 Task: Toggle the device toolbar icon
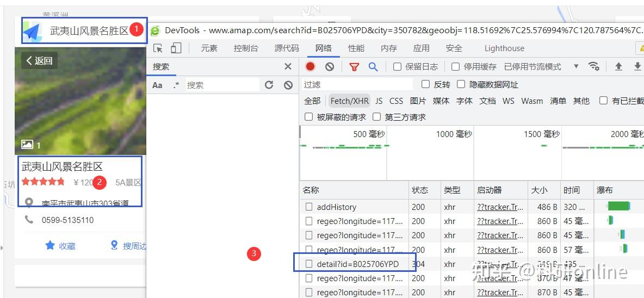(x=176, y=48)
